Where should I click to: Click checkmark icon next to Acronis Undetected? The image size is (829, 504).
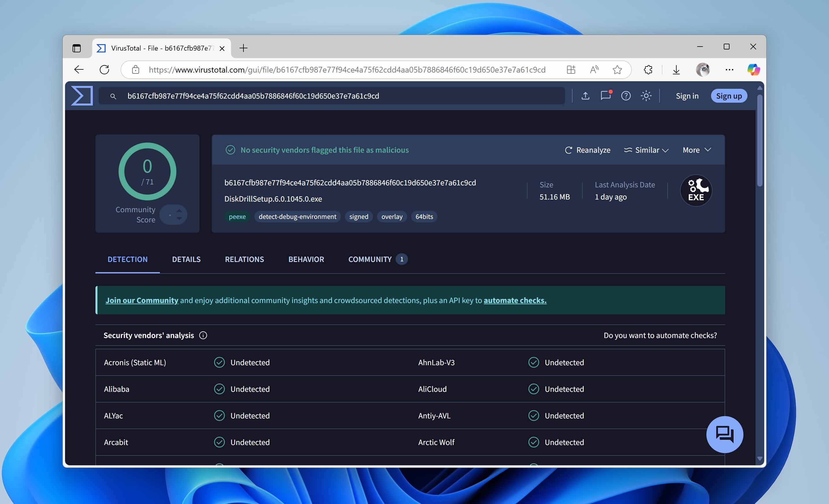coord(219,362)
